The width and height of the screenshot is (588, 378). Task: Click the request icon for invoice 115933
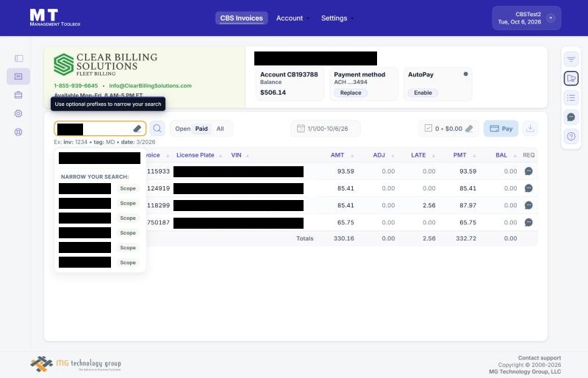(528, 171)
